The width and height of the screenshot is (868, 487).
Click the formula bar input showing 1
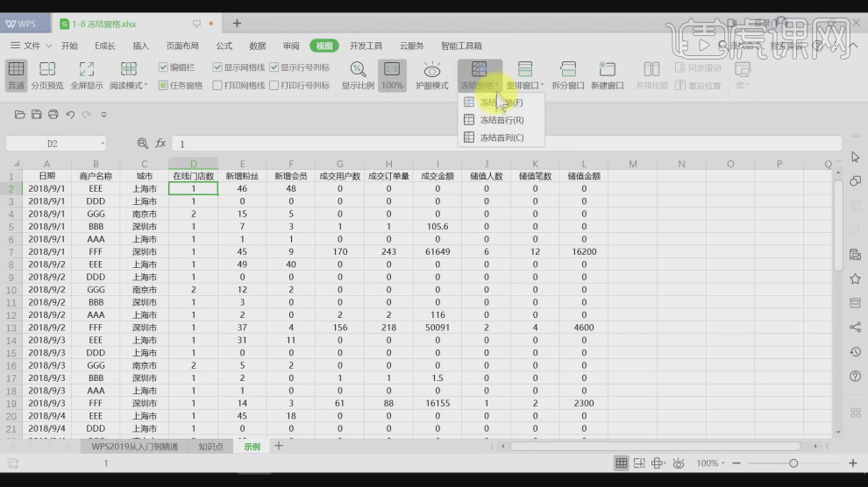tap(507, 144)
